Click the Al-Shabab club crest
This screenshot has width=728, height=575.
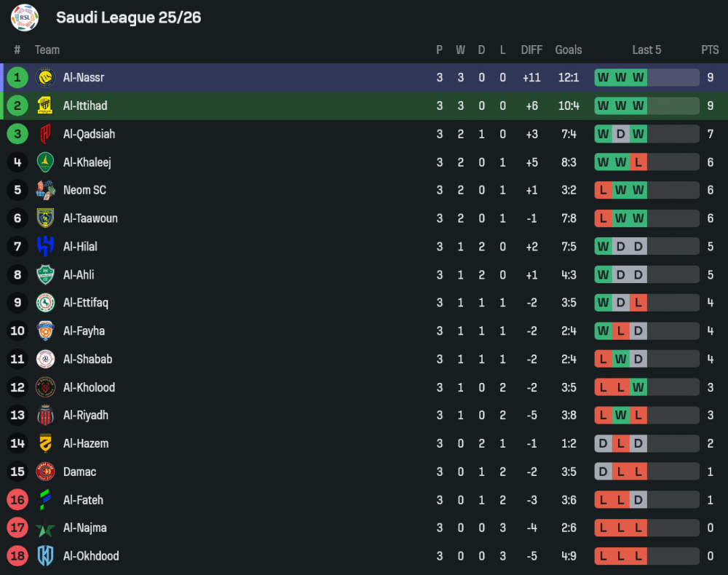click(45, 359)
